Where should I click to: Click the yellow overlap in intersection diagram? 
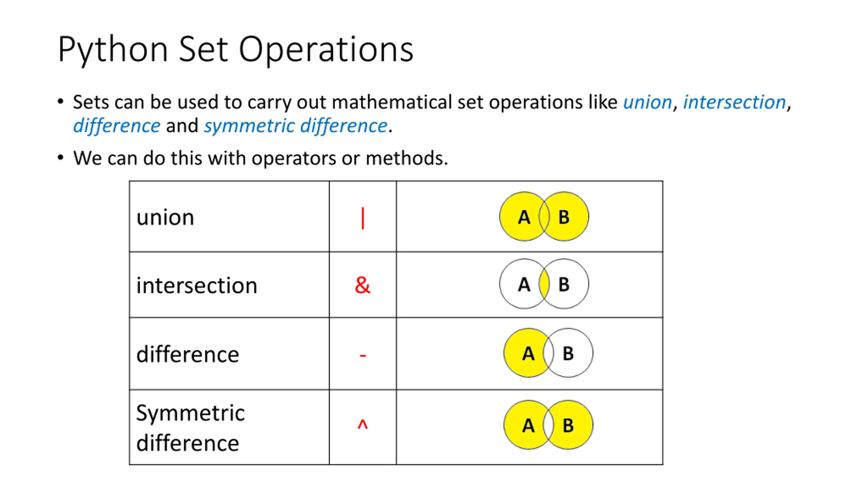click(544, 284)
